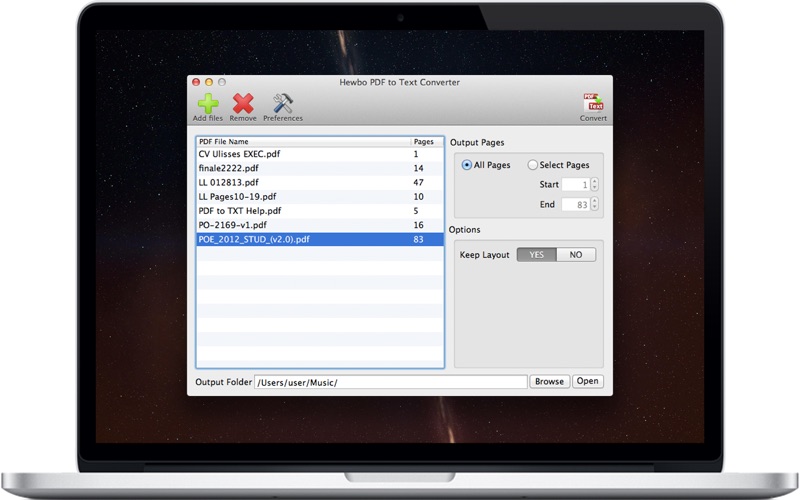Click the End page stepper arrows
Screen dimensions: 800x500
(594, 204)
